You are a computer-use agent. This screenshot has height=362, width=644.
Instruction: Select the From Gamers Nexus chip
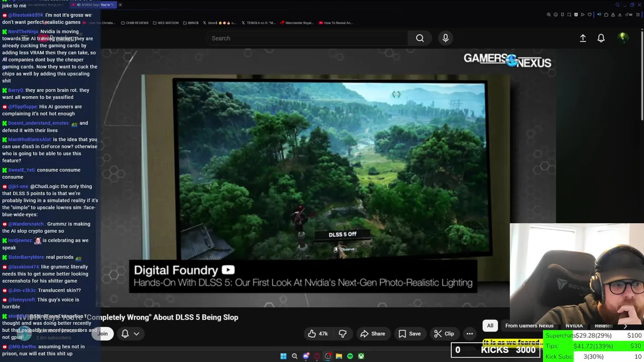[x=529, y=326]
